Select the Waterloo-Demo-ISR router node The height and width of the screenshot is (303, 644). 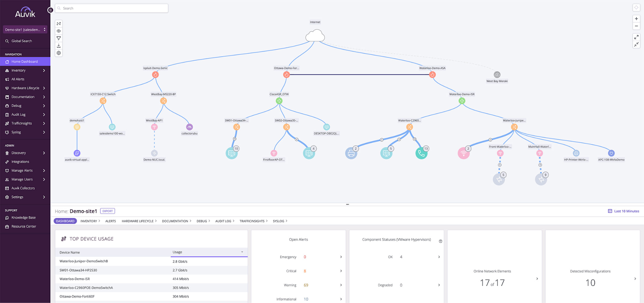pyautogui.click(x=462, y=101)
